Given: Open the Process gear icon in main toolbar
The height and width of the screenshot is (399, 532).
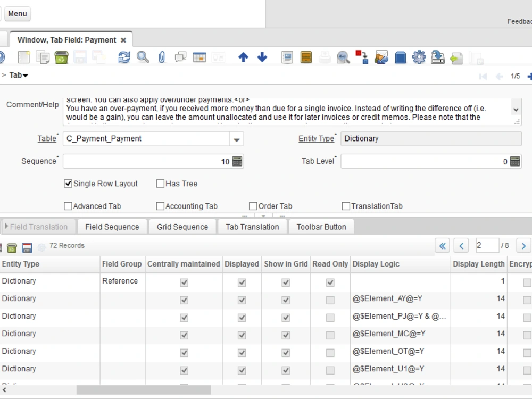Looking at the screenshot, I should pos(419,57).
